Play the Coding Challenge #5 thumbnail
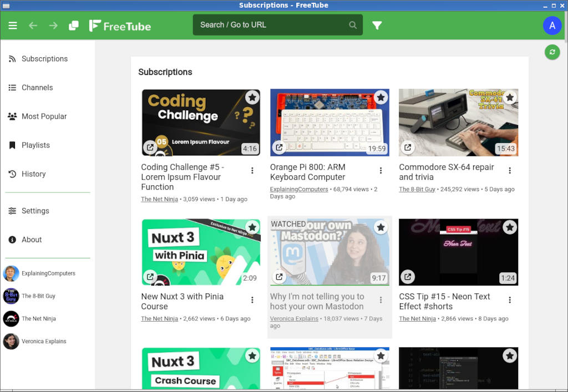568x392 pixels. click(201, 123)
